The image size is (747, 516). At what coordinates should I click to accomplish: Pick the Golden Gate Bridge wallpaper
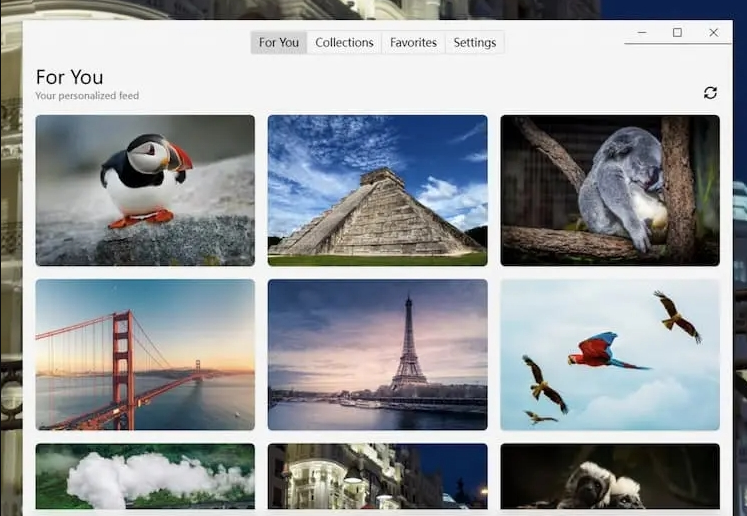[x=145, y=354]
